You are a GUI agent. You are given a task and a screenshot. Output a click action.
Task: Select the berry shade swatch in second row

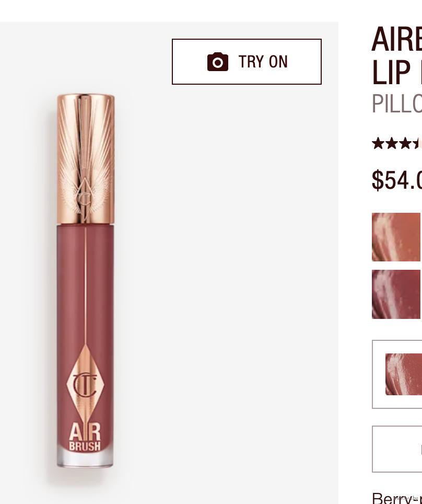click(396, 294)
